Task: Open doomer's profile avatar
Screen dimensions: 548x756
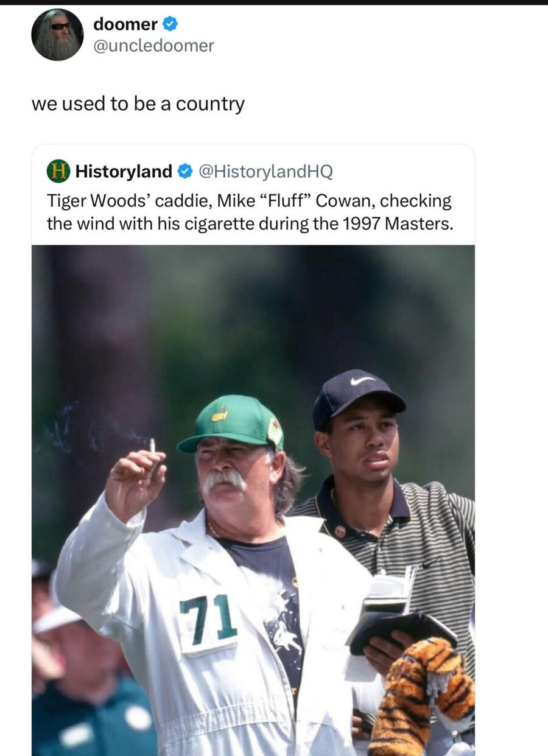Action: coord(57,35)
